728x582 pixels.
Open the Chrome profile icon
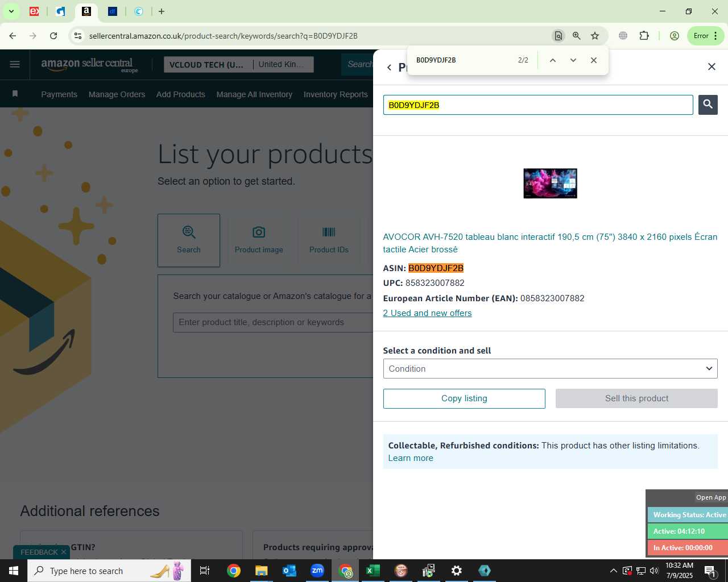pos(675,36)
